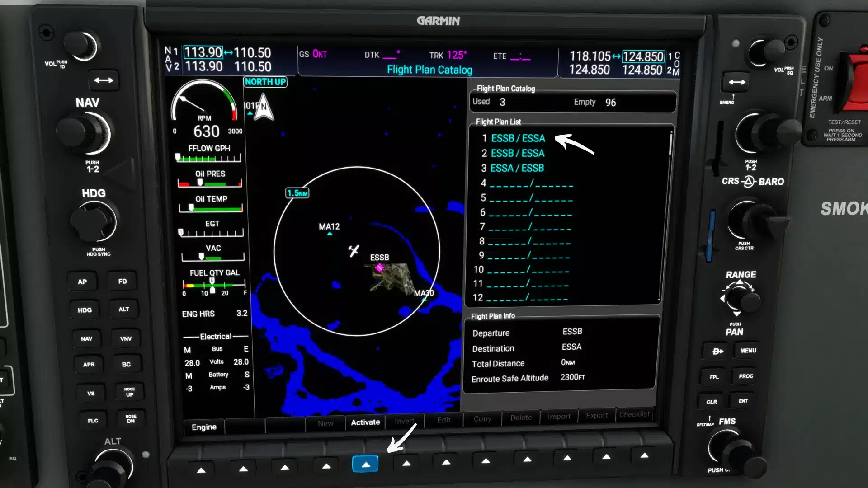Toggle the FD flight director button
This screenshot has width=868, height=488.
[x=123, y=281]
